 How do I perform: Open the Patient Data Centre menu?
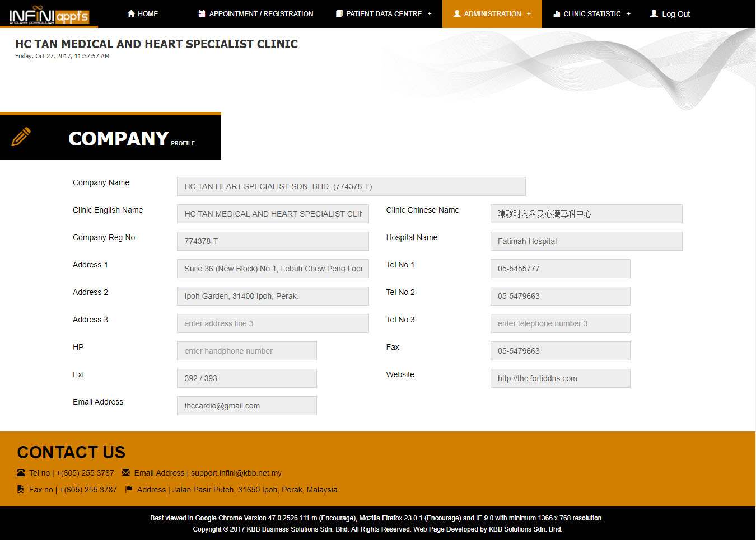(384, 13)
